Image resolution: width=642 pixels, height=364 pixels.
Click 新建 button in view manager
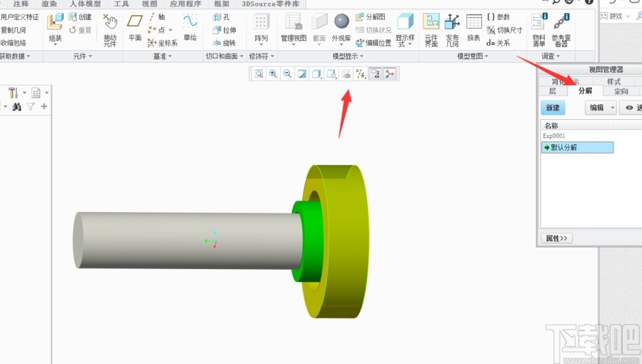point(553,108)
